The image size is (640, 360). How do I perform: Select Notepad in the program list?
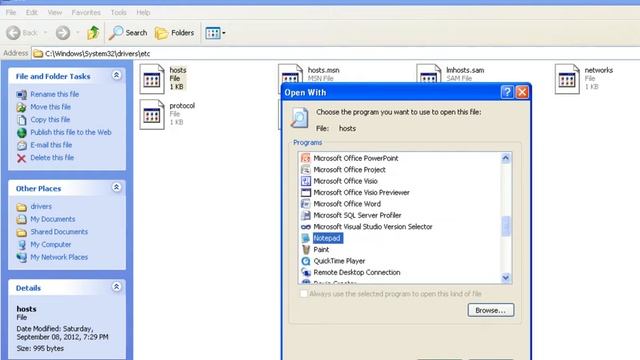pyautogui.click(x=327, y=238)
